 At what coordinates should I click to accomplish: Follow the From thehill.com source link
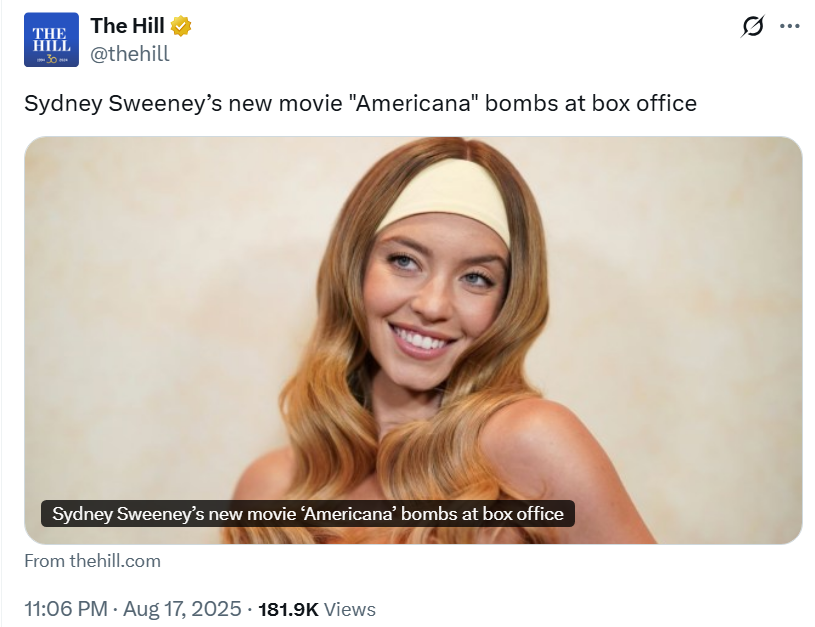(x=93, y=561)
